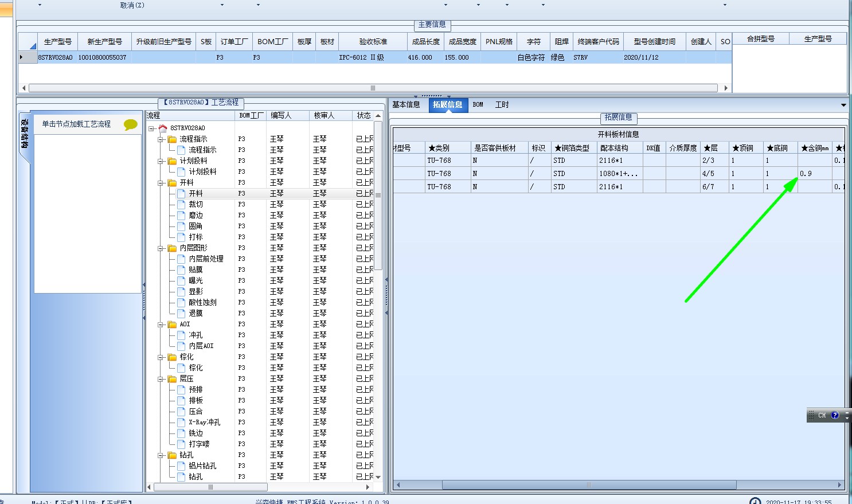
Task: Click the 取消(Z) toolbar button
Action: [132, 5]
